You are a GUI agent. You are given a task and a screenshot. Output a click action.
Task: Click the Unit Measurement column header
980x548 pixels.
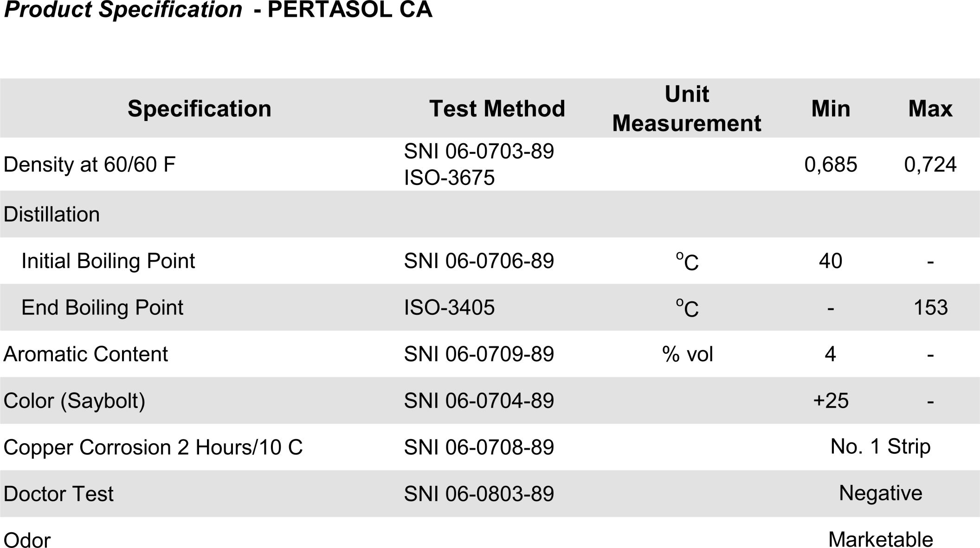[686, 109]
